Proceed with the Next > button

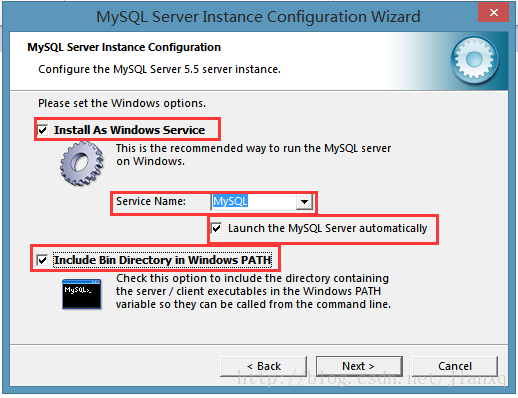pos(359,366)
